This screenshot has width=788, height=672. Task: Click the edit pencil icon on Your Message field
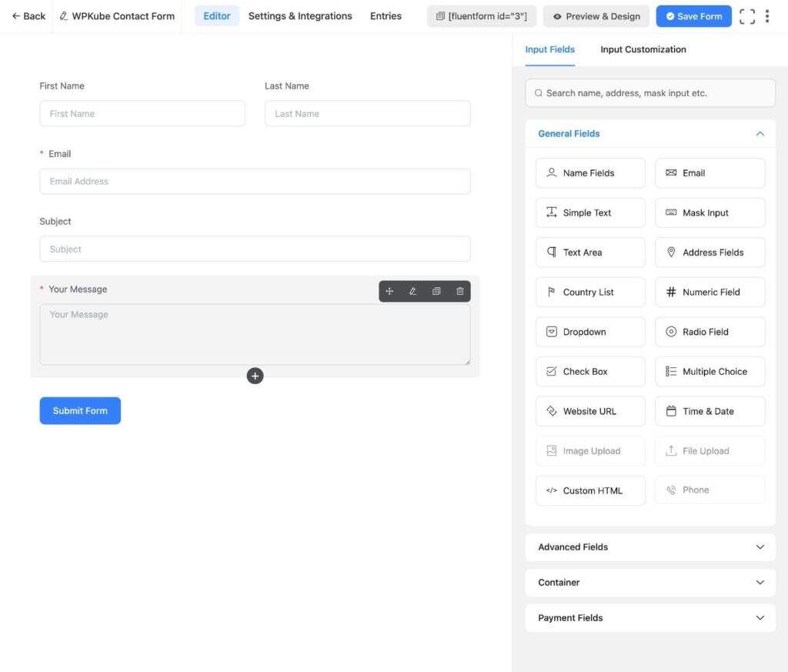pos(413,291)
